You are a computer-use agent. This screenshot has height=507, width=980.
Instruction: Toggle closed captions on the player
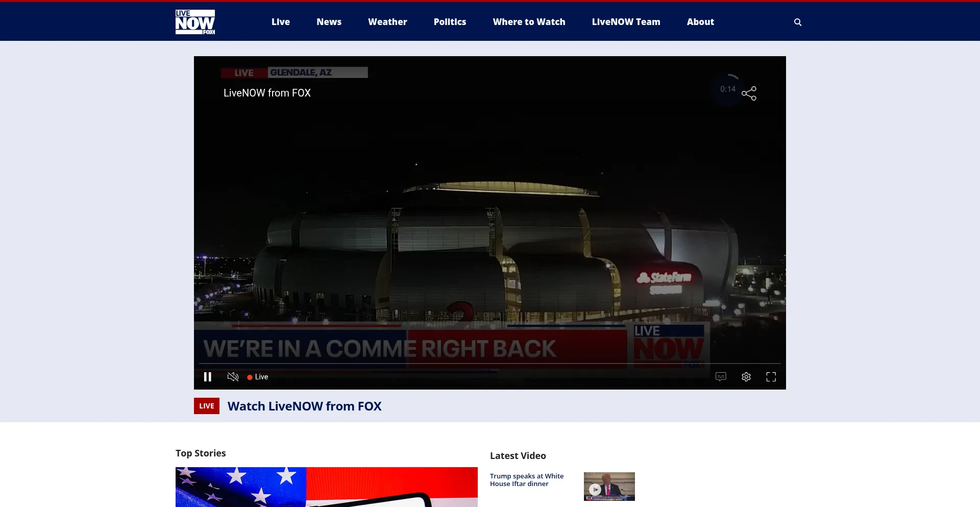click(x=721, y=377)
